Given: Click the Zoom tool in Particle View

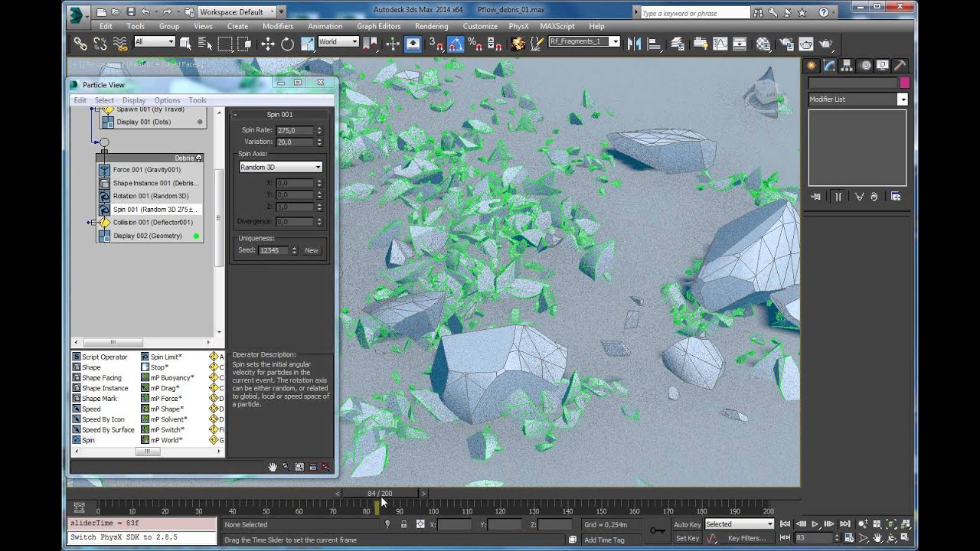Looking at the screenshot, I should pos(286,466).
